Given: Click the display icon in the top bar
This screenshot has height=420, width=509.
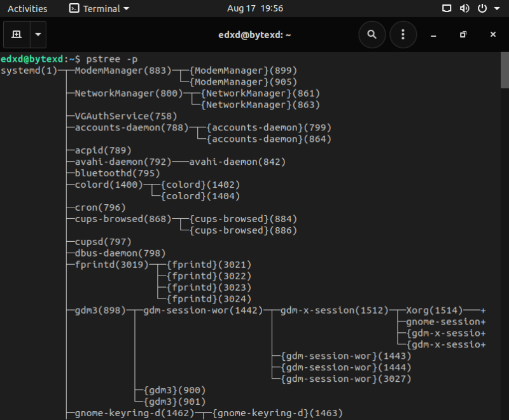Looking at the screenshot, I should tap(447, 8).
